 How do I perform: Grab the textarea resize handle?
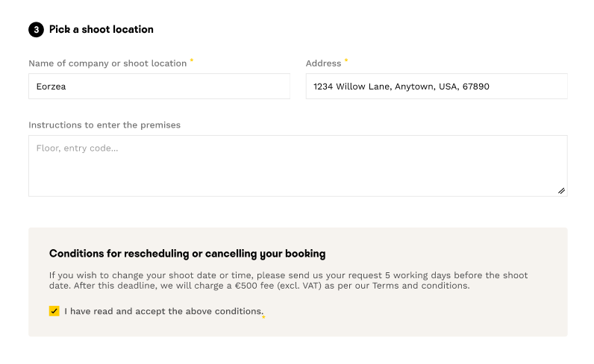561,190
